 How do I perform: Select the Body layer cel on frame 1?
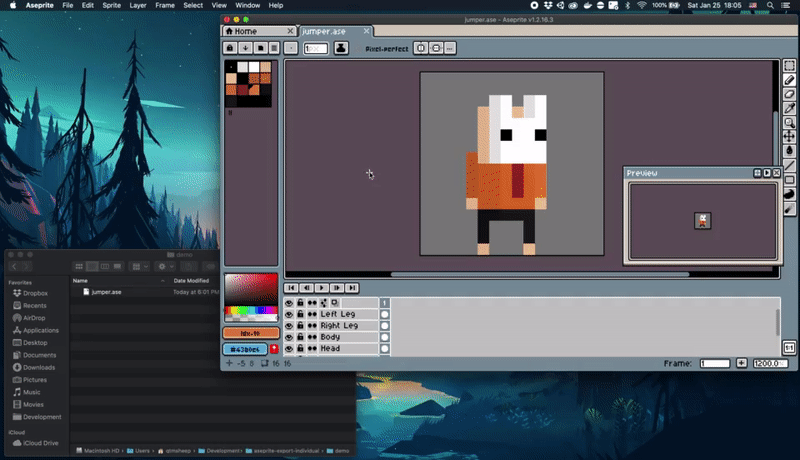[x=385, y=337]
